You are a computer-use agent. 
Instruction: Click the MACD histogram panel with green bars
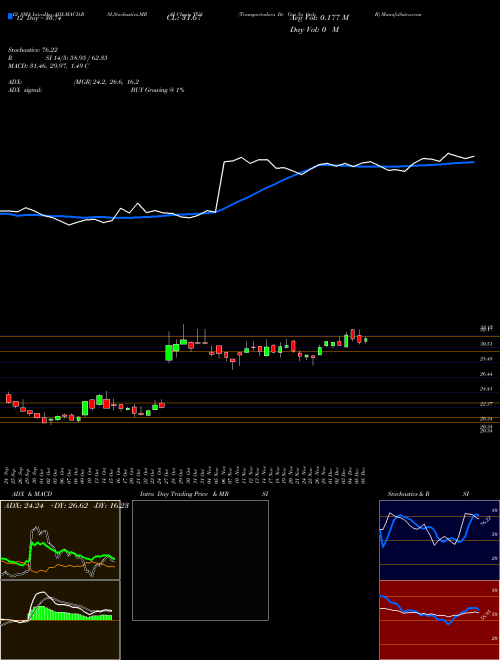tap(60, 620)
